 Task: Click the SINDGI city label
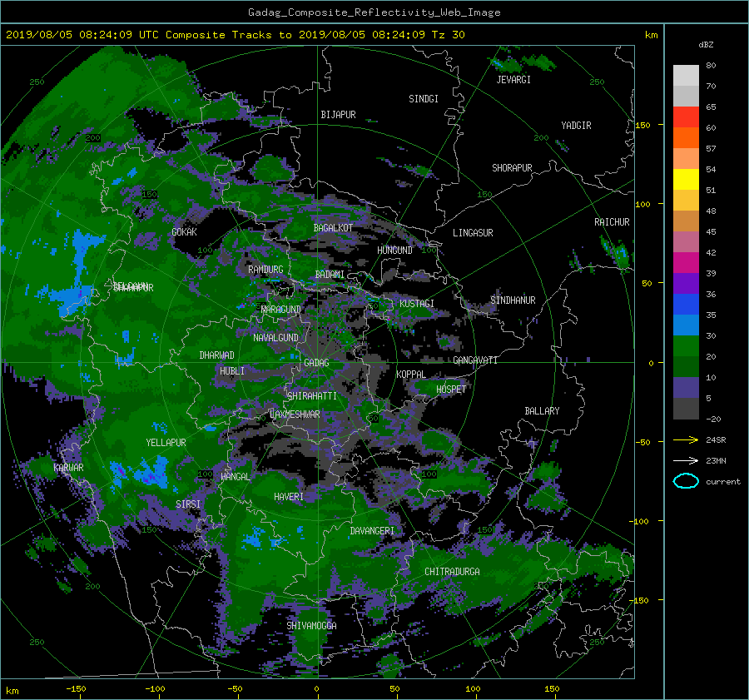click(424, 99)
